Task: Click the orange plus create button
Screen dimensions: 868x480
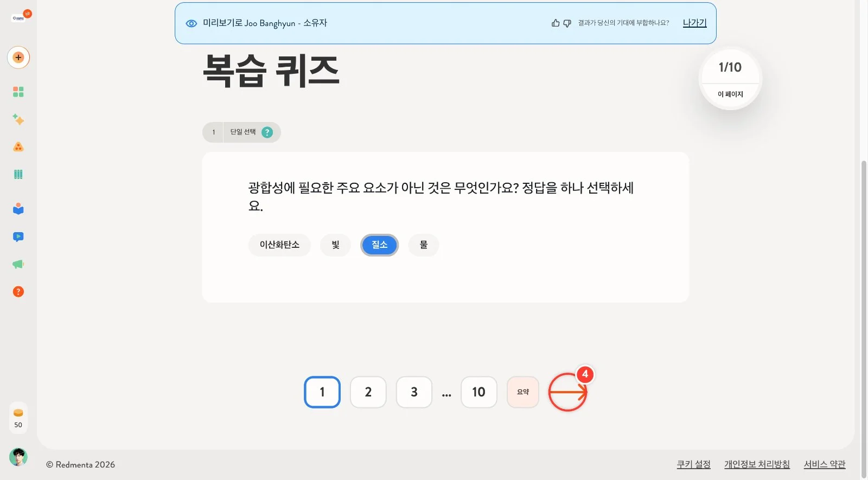Action: coord(18,57)
